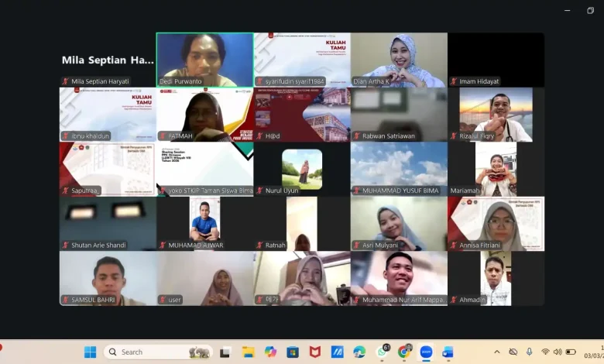
Task: Select Dedi Purwanto's active speaker video tile
Action: point(204,59)
